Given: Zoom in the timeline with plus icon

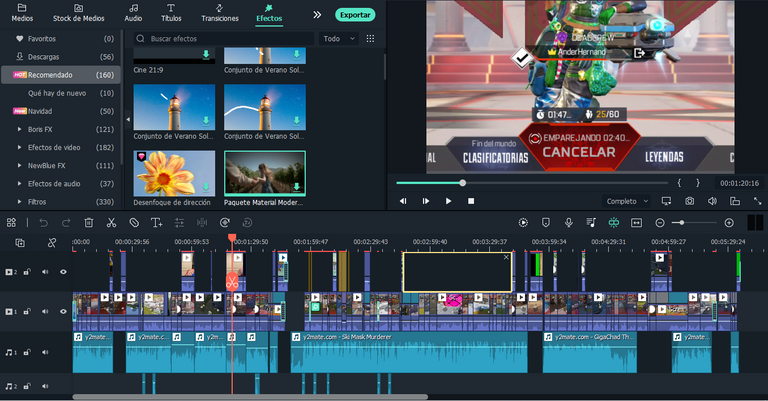Looking at the screenshot, I should click(x=729, y=223).
